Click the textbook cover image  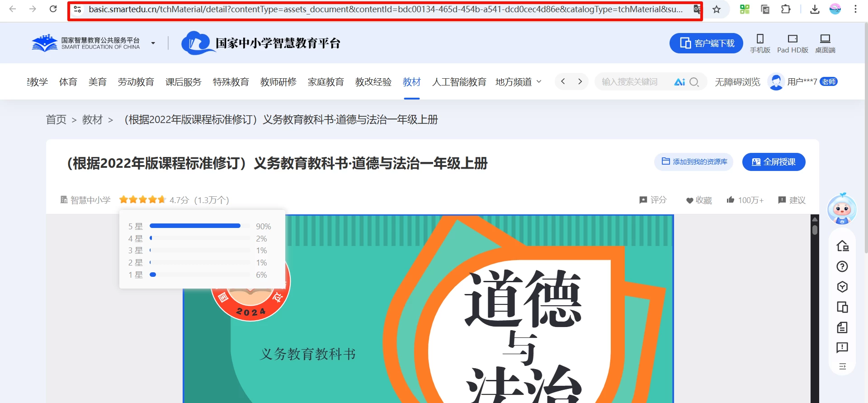click(428, 309)
